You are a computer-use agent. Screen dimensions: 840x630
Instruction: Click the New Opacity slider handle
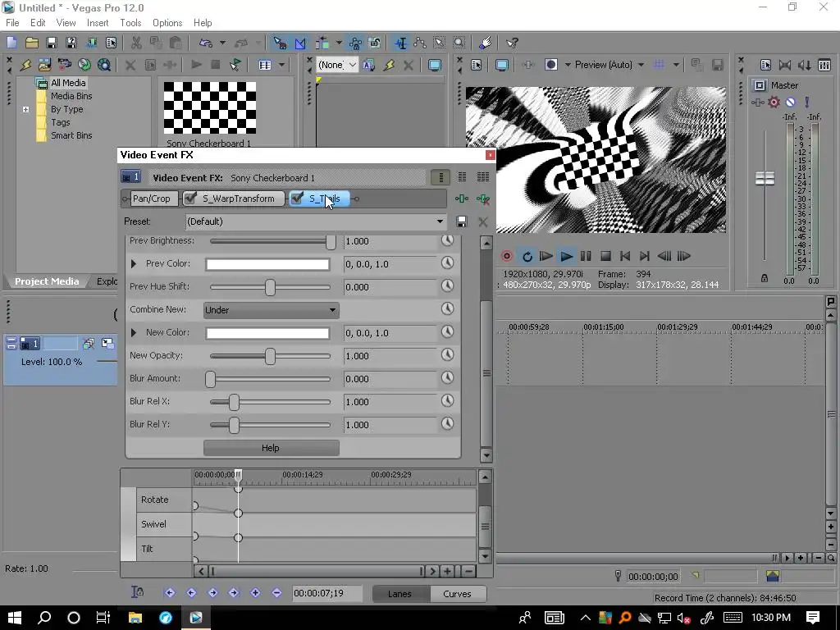270,356
